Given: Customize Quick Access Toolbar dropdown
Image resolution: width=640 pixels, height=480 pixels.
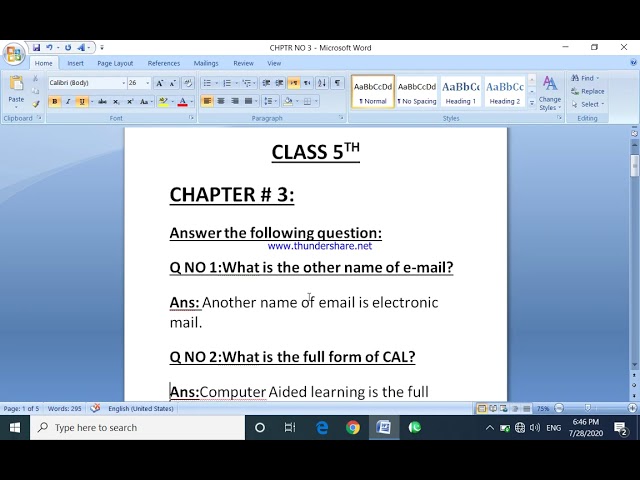Looking at the screenshot, I should click(x=102, y=48).
